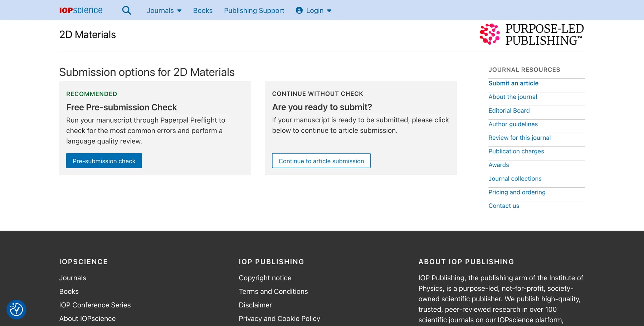
Task: Open footer Journals link
Action: coord(73,278)
